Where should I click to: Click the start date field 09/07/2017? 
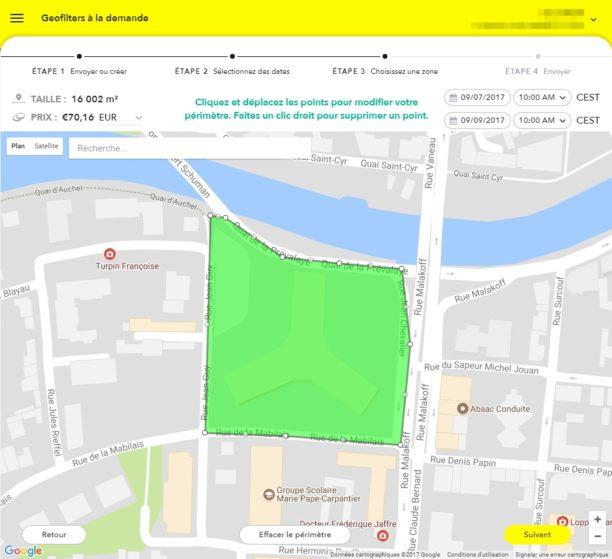(477, 98)
